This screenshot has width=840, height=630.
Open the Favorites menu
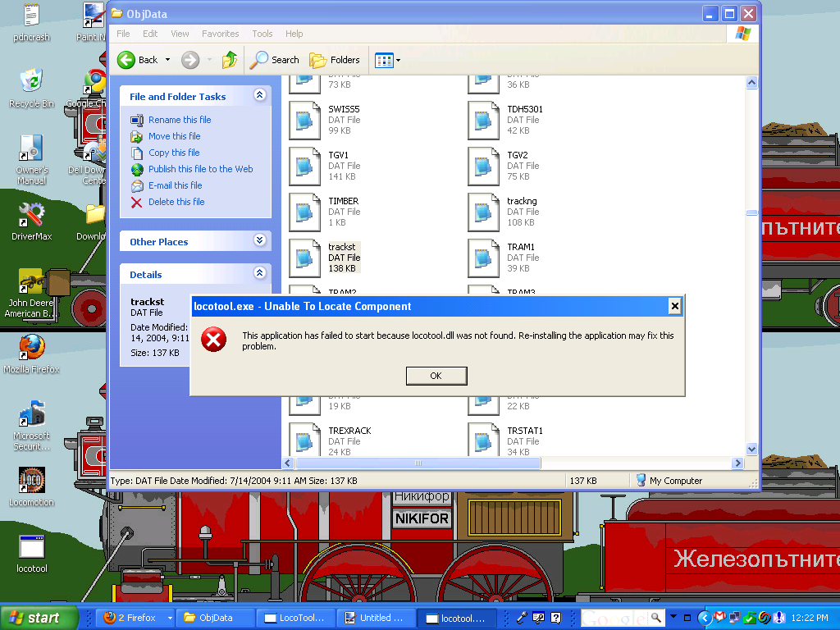(x=220, y=33)
